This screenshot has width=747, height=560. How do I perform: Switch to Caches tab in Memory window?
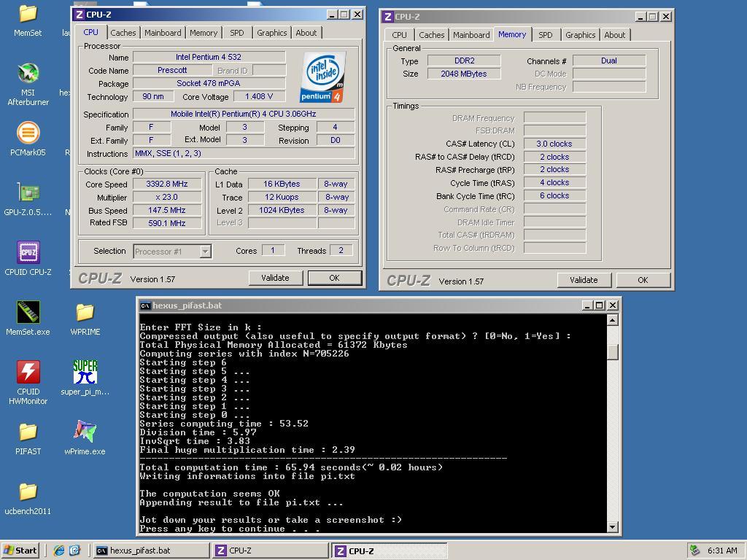tap(432, 35)
